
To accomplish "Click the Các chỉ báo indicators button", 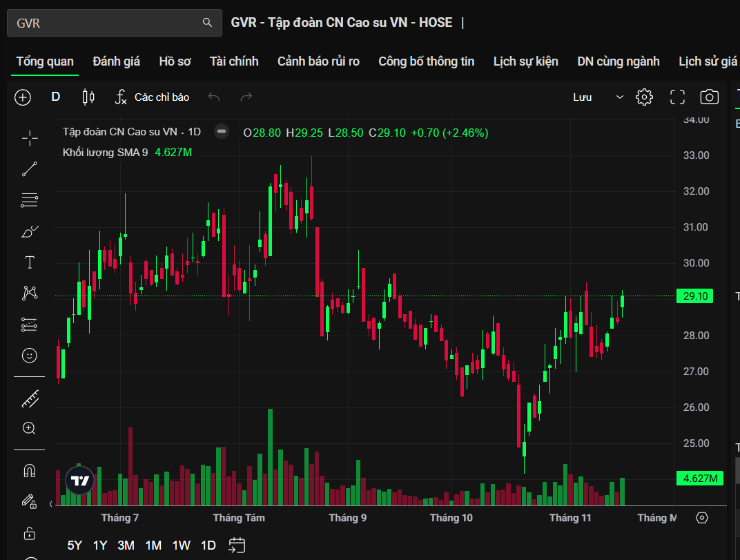I will (x=152, y=97).
